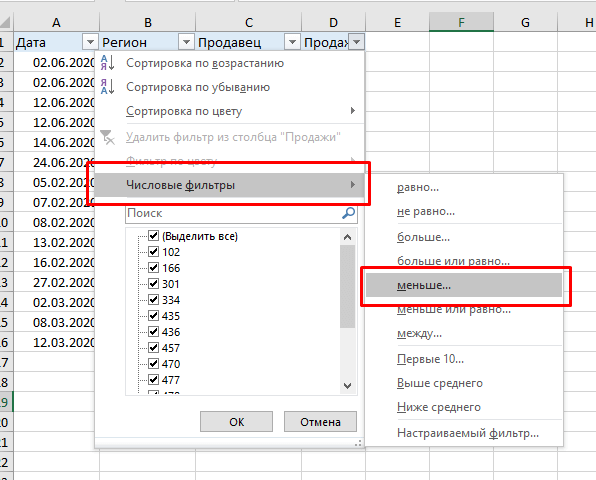Open the Регион column filter dropdown

tap(186, 42)
